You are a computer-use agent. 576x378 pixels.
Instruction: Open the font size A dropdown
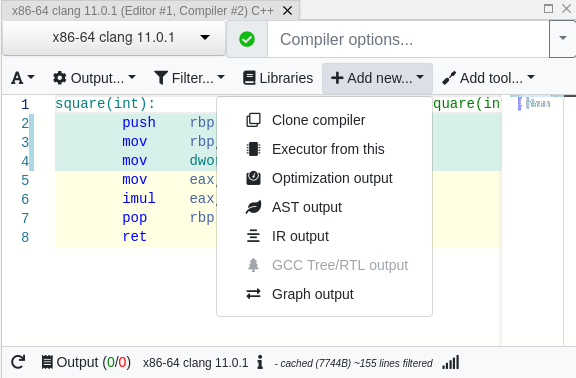23,78
